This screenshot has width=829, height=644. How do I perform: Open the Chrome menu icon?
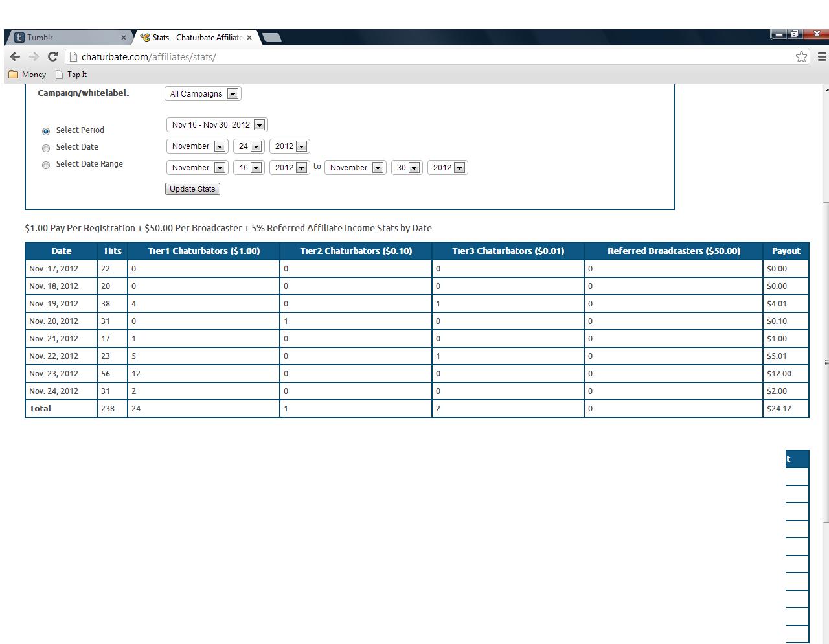(822, 57)
